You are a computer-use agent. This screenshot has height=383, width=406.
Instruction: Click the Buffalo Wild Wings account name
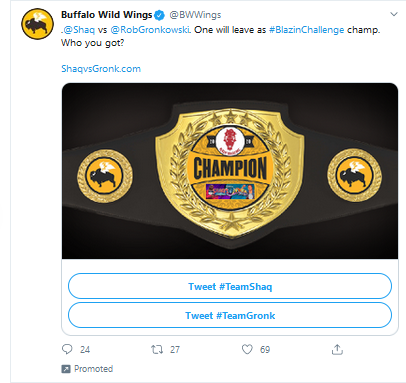pyautogui.click(x=107, y=15)
